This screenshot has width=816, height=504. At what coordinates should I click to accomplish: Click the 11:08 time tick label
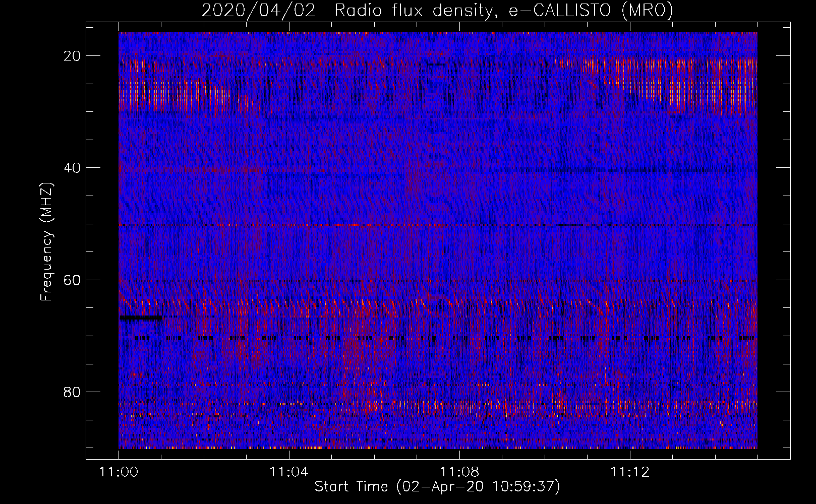click(x=459, y=472)
